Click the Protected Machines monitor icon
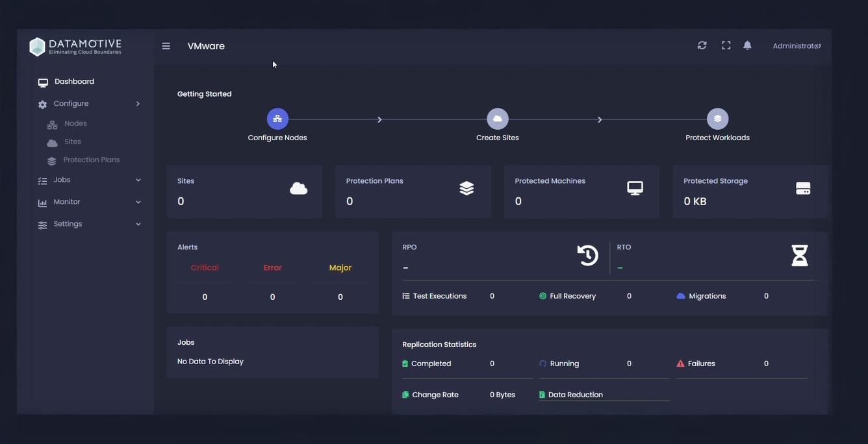 click(x=633, y=188)
